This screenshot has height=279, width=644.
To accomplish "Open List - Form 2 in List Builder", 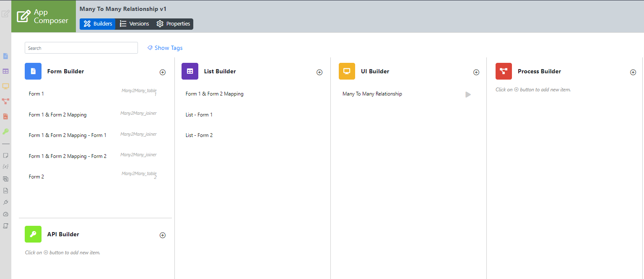I will [199, 135].
